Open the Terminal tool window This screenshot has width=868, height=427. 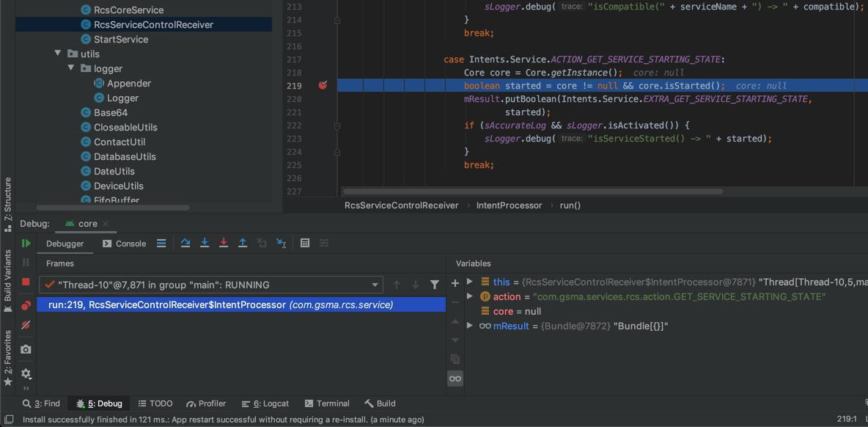pyautogui.click(x=327, y=404)
